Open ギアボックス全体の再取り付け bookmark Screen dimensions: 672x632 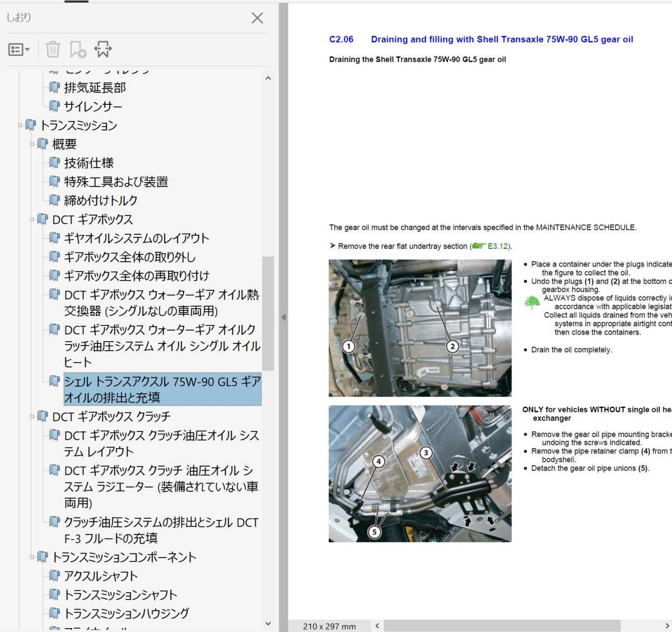[x=137, y=276]
